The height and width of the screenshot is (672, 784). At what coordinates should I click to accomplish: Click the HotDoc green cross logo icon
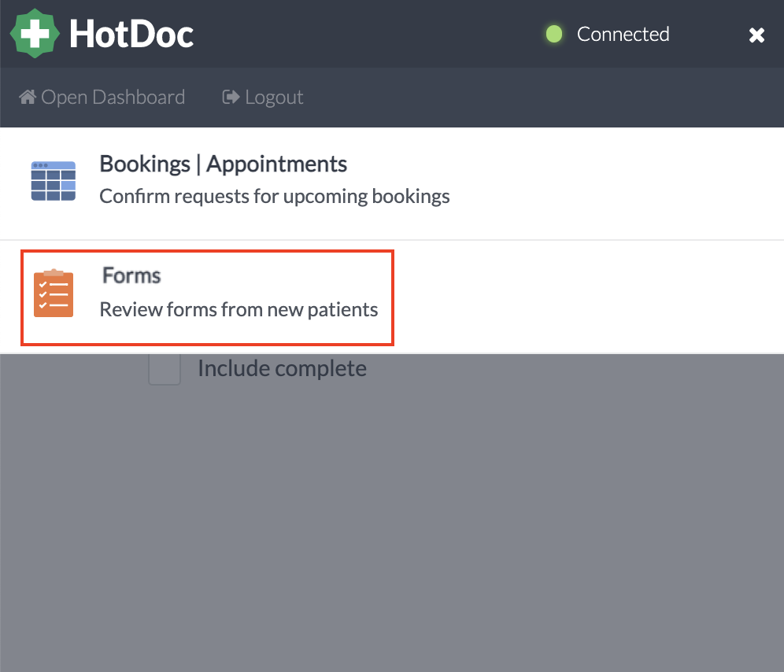point(35,33)
